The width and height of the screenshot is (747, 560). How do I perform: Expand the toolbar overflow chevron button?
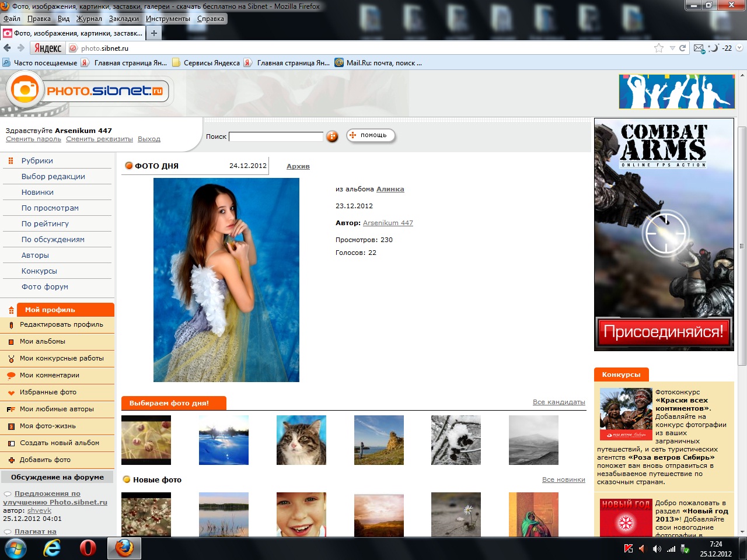point(739,48)
